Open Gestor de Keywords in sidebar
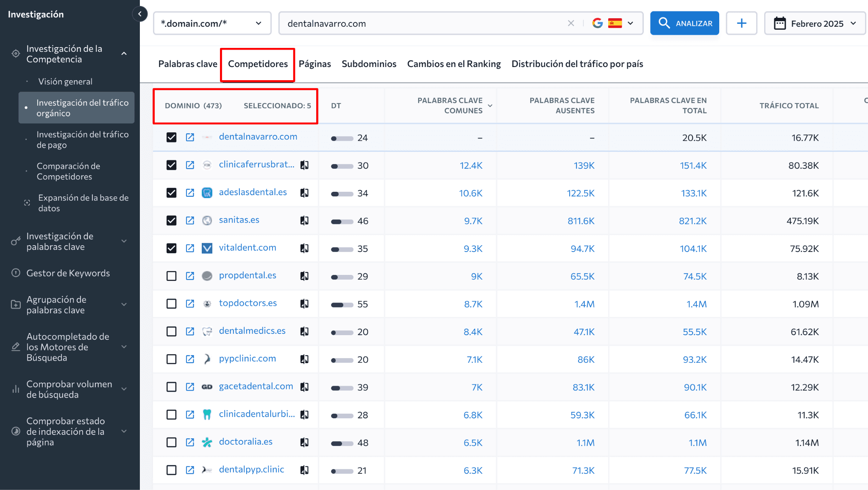The height and width of the screenshot is (490, 868). pos(68,273)
